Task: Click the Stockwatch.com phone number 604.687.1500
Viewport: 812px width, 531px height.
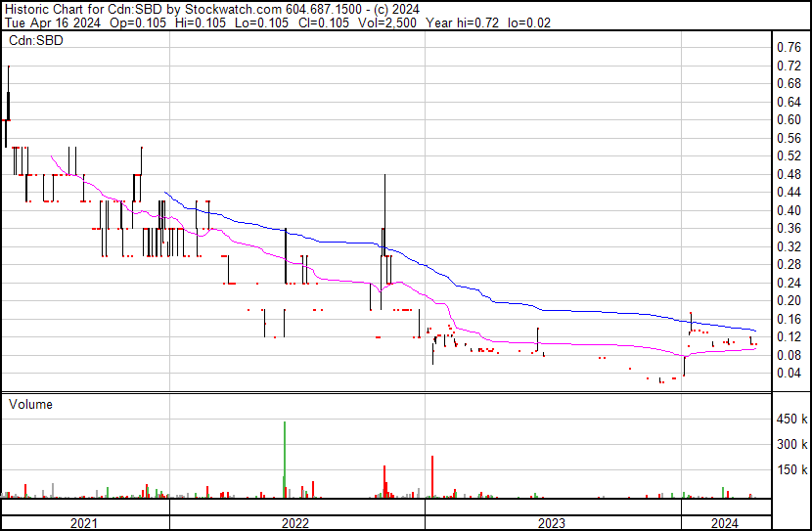Action: [x=324, y=10]
